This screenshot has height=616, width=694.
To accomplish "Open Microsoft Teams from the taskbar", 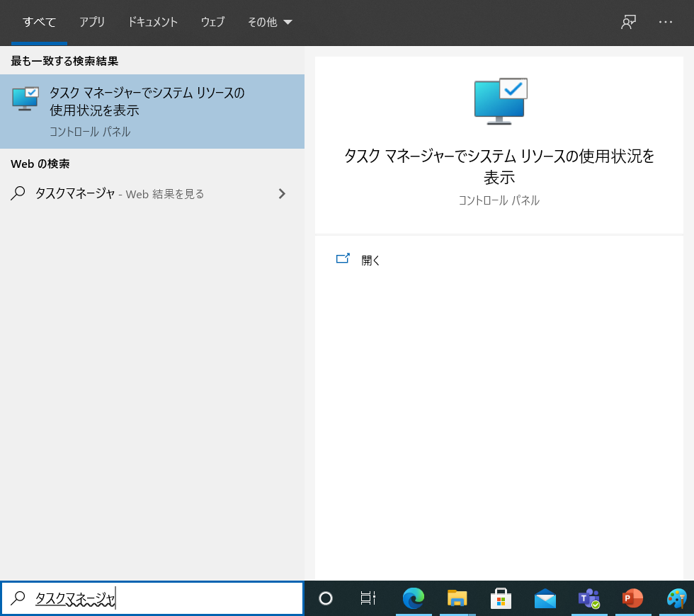I will point(588,598).
